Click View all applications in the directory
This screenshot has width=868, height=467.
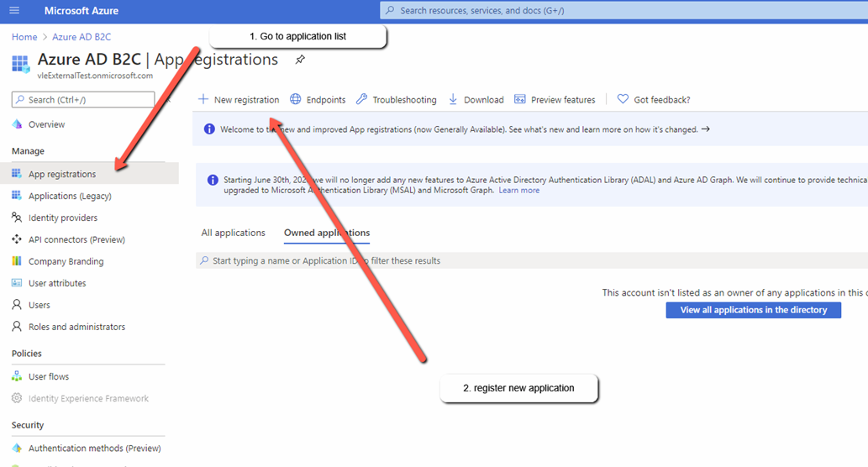pyautogui.click(x=753, y=310)
